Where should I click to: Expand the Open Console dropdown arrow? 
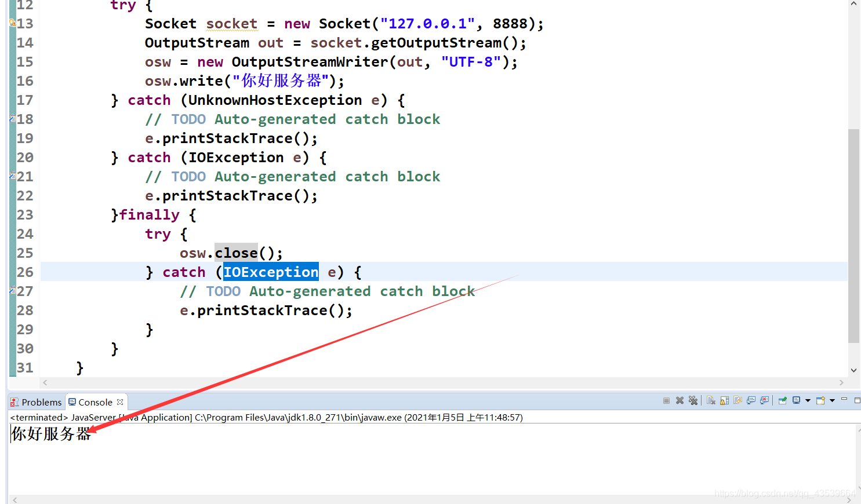832,401
